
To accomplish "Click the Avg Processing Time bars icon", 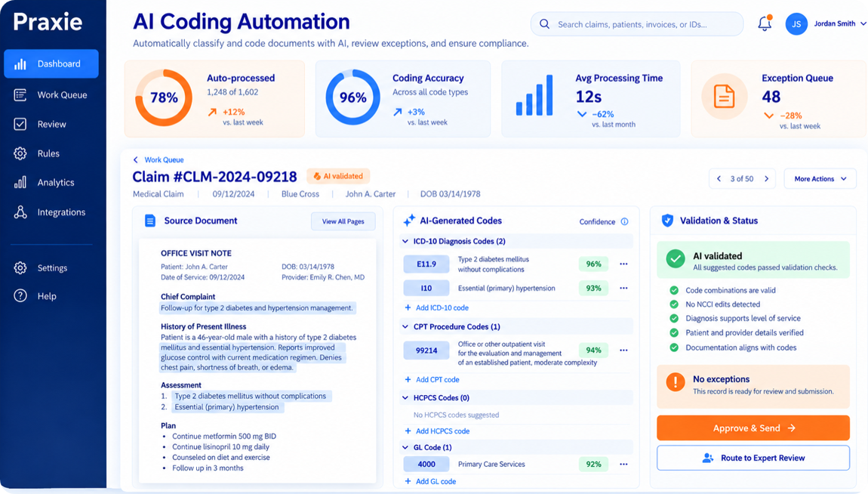I will [x=534, y=95].
